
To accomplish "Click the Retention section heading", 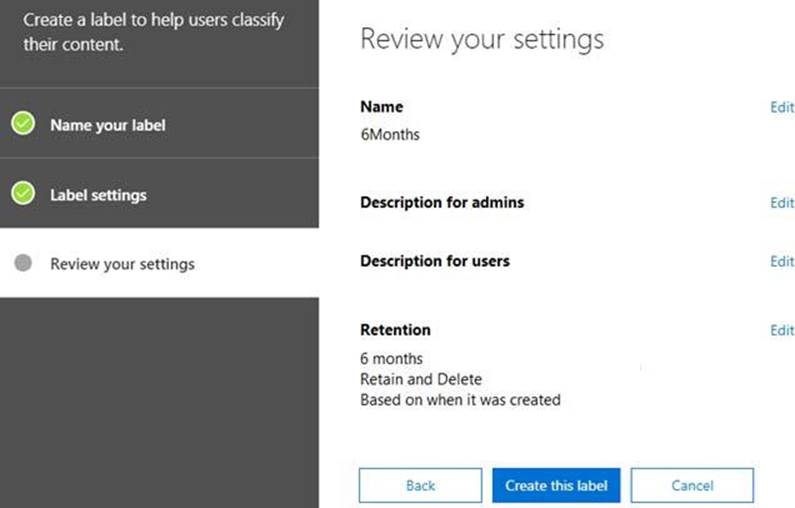I will pos(395,330).
